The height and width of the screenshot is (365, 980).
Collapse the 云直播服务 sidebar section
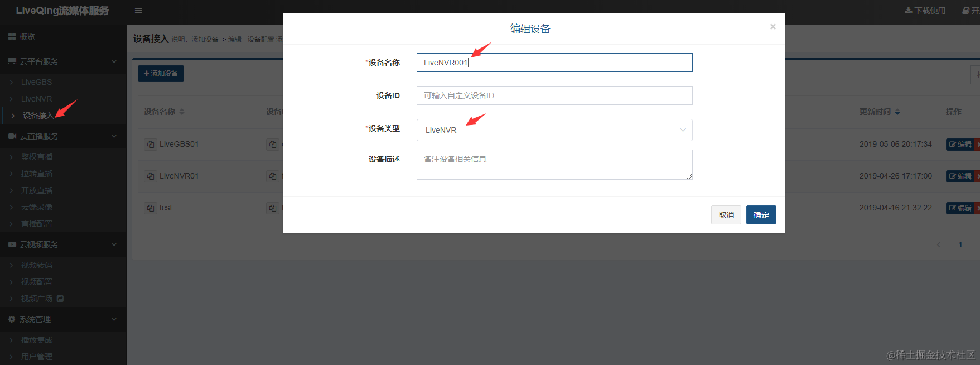[63, 136]
